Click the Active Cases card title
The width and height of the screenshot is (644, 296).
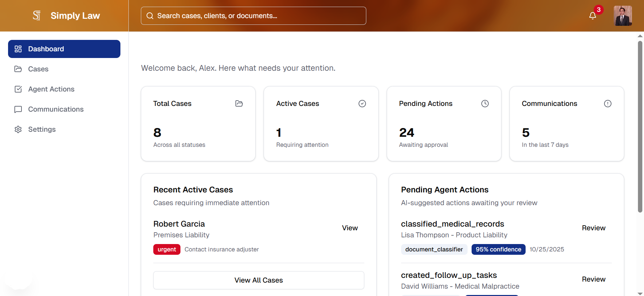(x=298, y=104)
